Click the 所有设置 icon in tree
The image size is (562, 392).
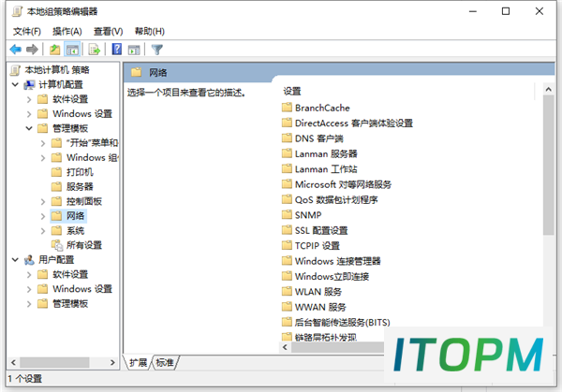pyautogui.click(x=56, y=245)
